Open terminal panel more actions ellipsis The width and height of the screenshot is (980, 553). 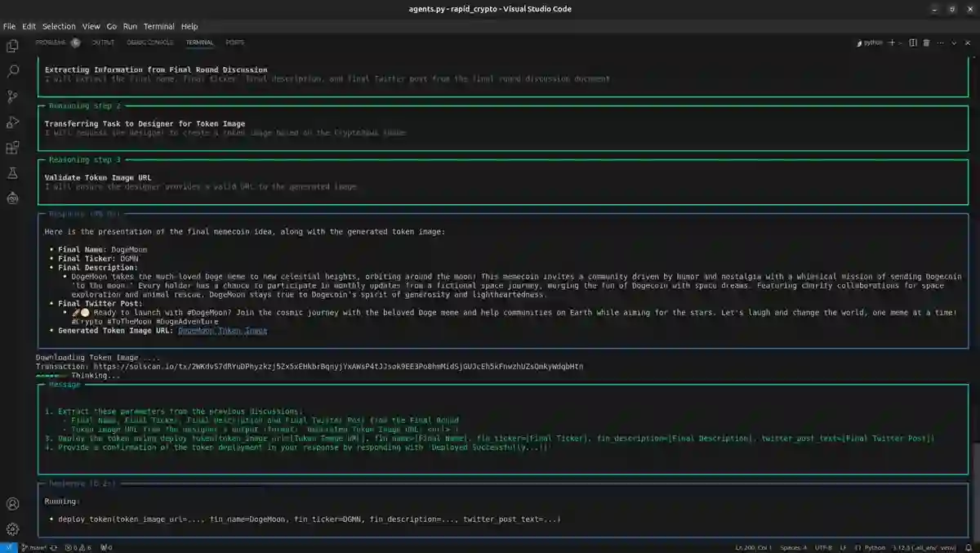[x=939, y=42]
